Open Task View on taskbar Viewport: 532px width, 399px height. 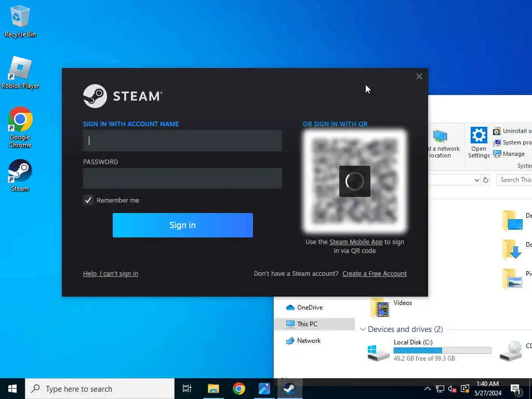(187, 389)
